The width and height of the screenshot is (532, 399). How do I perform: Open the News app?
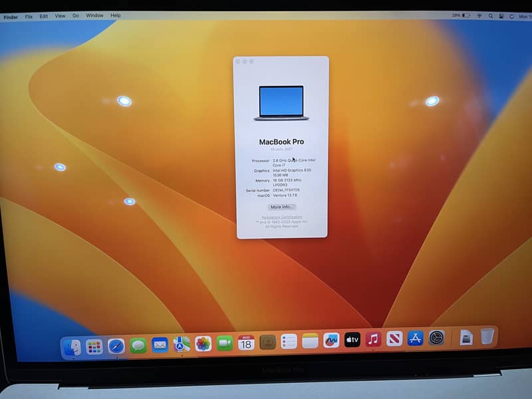394,338
